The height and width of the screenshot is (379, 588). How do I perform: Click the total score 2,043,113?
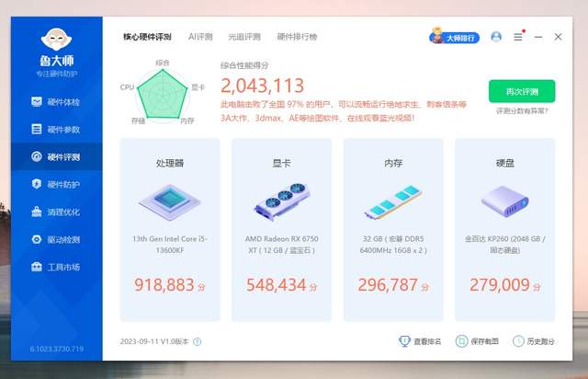(x=262, y=86)
